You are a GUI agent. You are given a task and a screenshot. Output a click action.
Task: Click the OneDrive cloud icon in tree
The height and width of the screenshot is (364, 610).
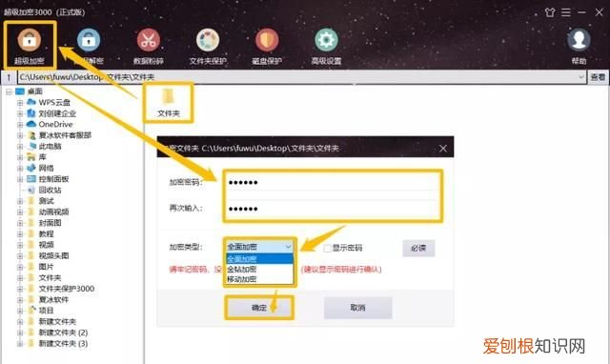pyautogui.click(x=31, y=124)
